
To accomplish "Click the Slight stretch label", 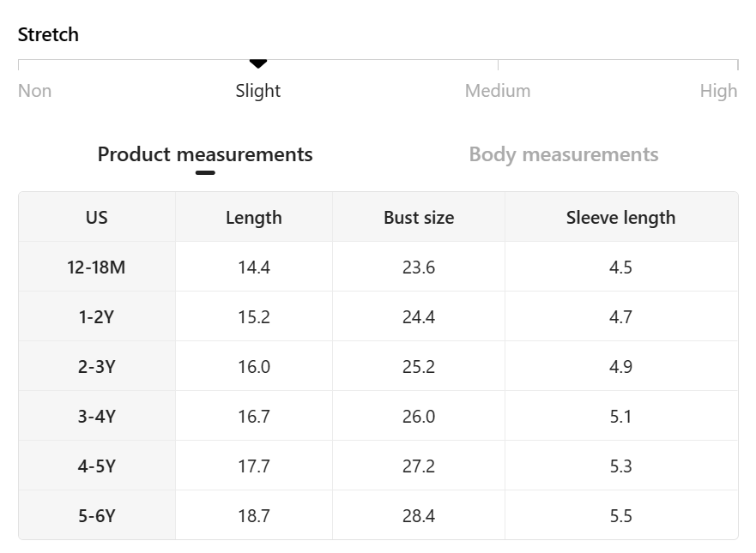I will pyautogui.click(x=258, y=91).
